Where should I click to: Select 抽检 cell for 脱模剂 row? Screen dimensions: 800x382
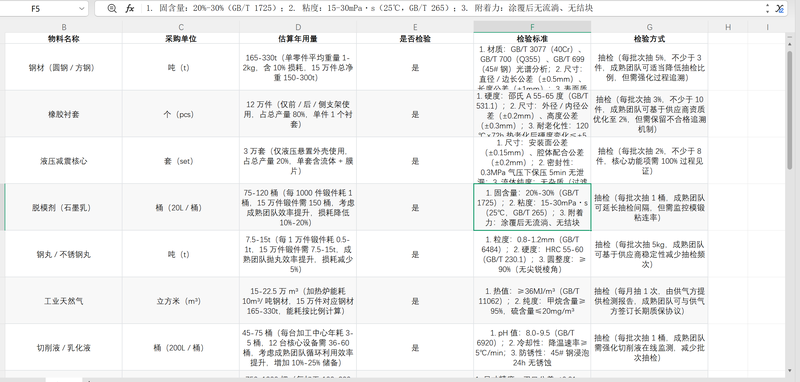tap(649, 208)
